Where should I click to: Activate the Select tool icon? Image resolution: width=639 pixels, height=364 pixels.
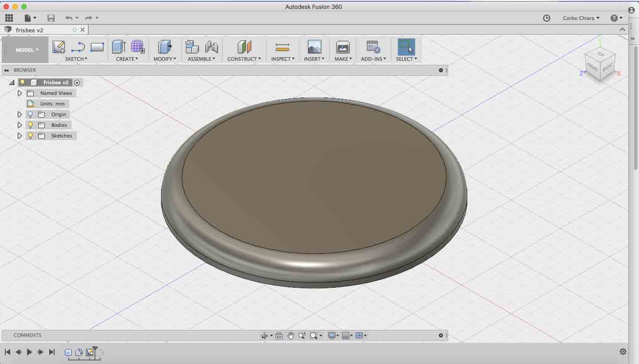(x=406, y=47)
